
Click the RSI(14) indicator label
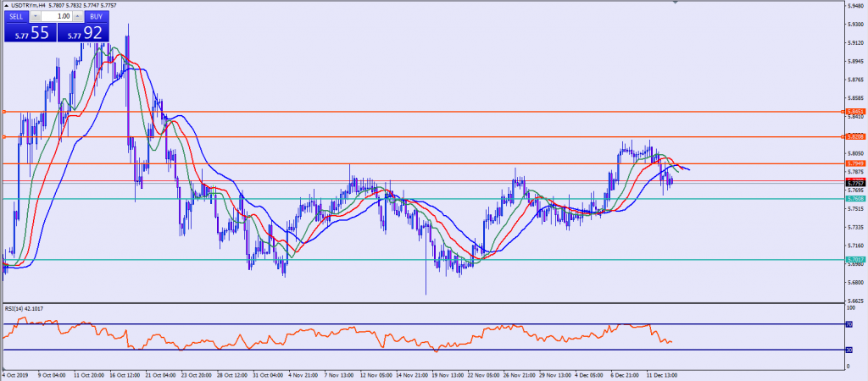click(24, 309)
